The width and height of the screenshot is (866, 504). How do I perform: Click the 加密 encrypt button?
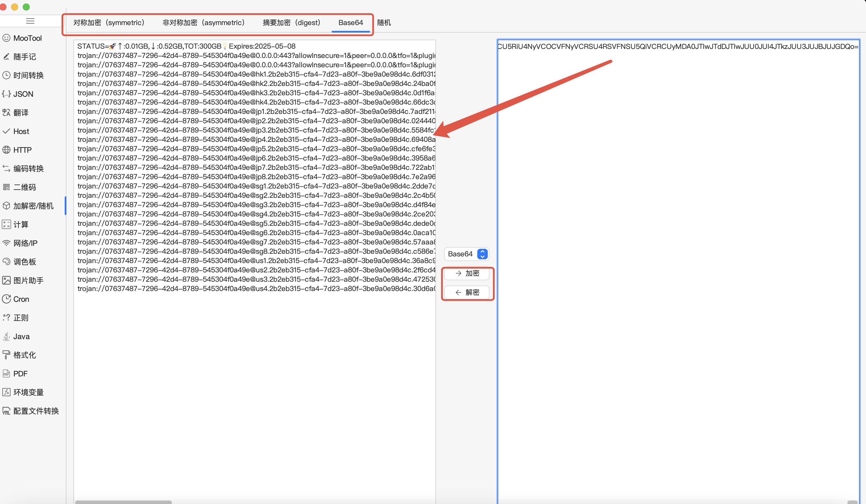467,273
